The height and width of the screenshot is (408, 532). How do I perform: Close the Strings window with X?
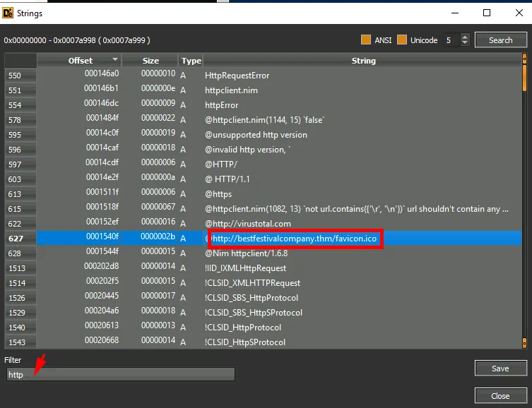point(519,13)
